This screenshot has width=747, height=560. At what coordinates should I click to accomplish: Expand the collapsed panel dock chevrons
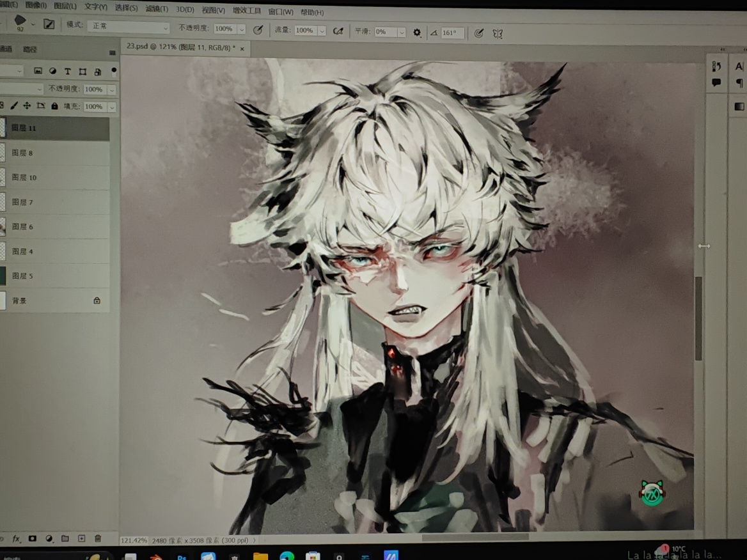click(723, 49)
